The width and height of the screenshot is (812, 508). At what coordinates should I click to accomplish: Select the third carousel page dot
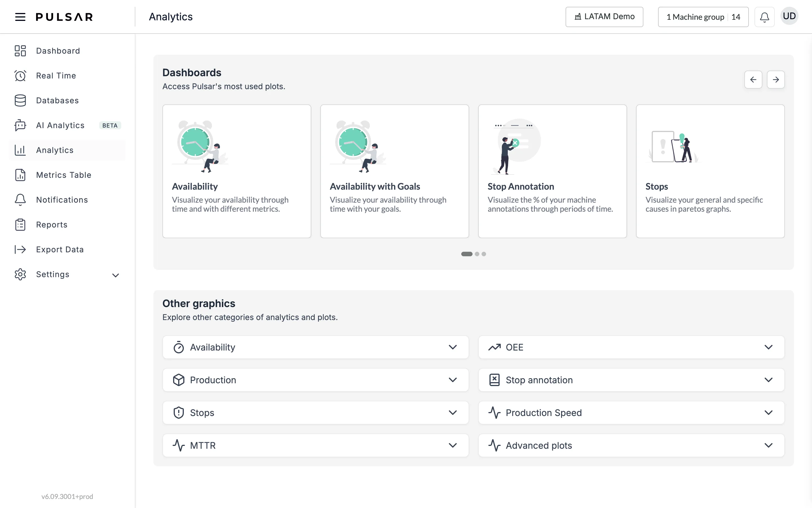[x=484, y=254]
